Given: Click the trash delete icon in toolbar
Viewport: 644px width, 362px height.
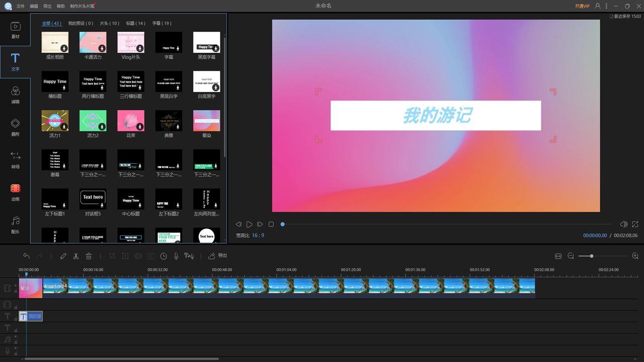Looking at the screenshot, I should point(89,256).
